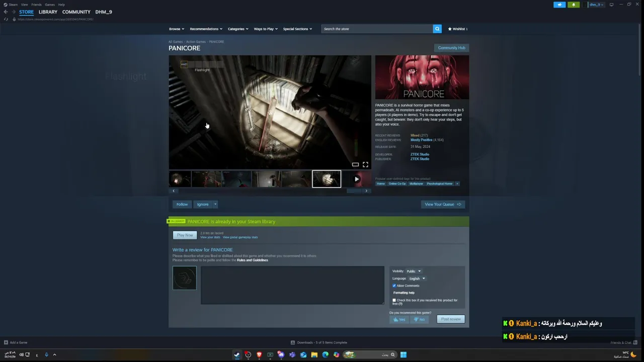Switch to the LIBRARY tab
644x362 pixels.
point(48,12)
